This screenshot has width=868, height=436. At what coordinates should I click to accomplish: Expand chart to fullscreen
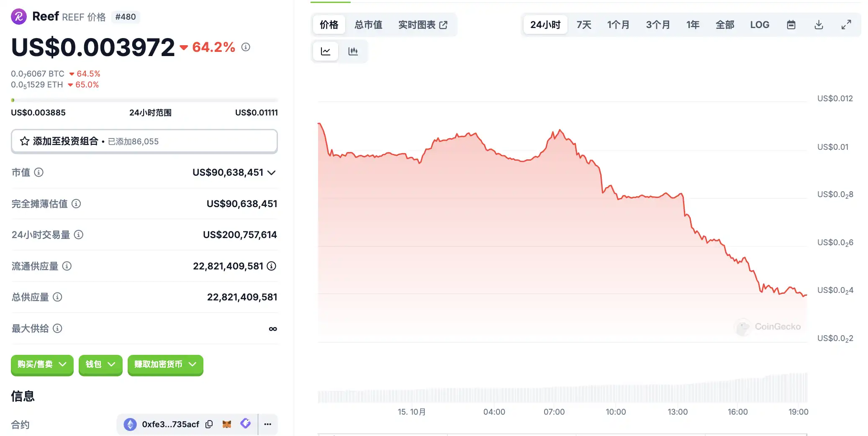click(x=846, y=25)
